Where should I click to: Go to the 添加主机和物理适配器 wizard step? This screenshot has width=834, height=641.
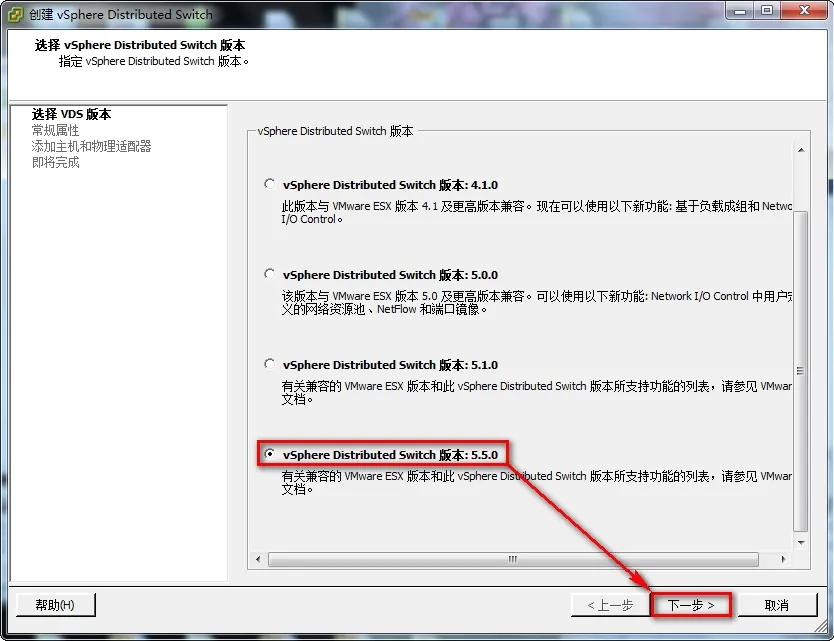click(x=91, y=146)
